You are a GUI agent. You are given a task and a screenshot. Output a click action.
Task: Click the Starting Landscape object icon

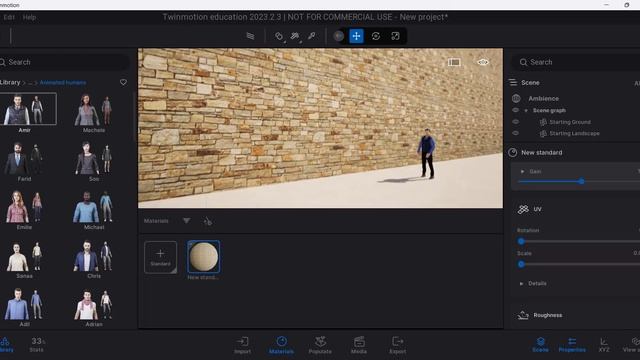pos(543,133)
